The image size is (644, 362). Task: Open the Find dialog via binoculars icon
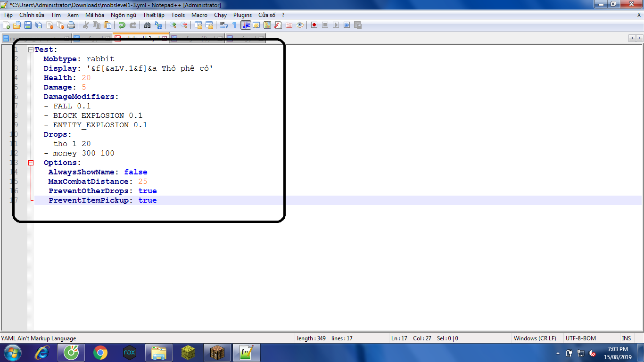point(147,25)
